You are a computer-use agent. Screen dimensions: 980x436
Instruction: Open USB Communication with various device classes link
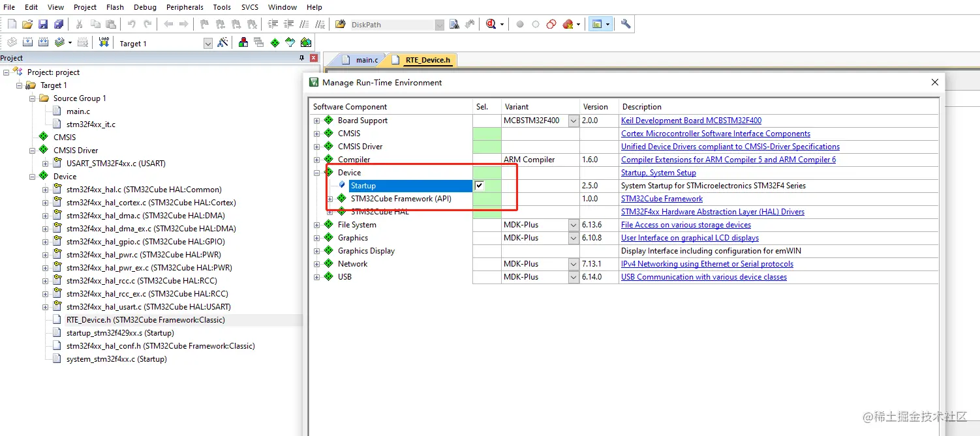click(704, 277)
